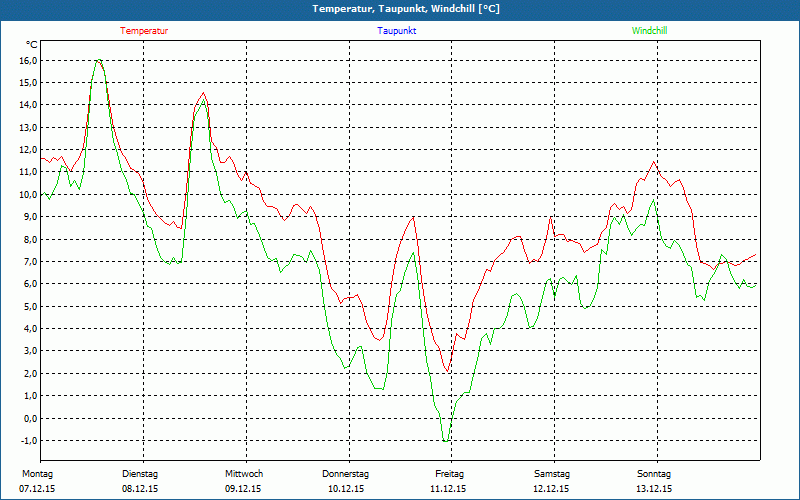This screenshot has height=500, width=800.
Task: Click the date 07.12.15
Action: click(x=37, y=489)
